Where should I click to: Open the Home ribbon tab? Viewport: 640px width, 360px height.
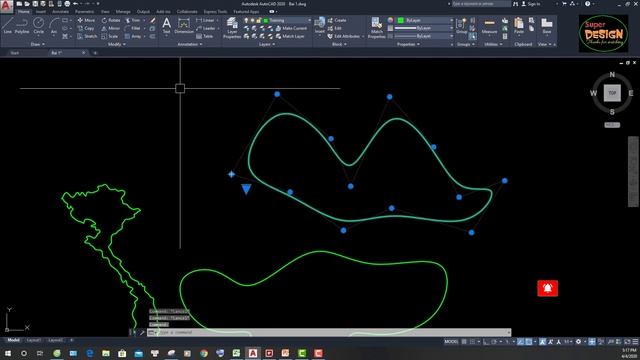click(x=24, y=11)
